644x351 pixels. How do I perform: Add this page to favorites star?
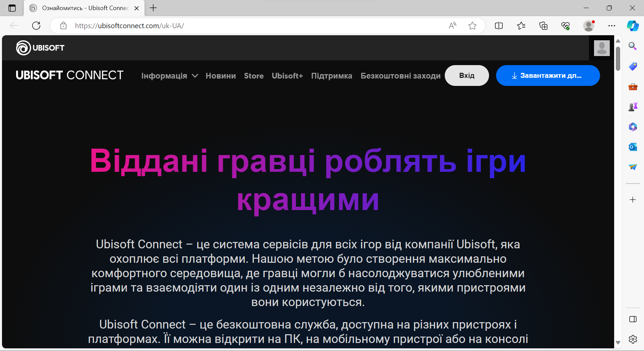(x=472, y=26)
